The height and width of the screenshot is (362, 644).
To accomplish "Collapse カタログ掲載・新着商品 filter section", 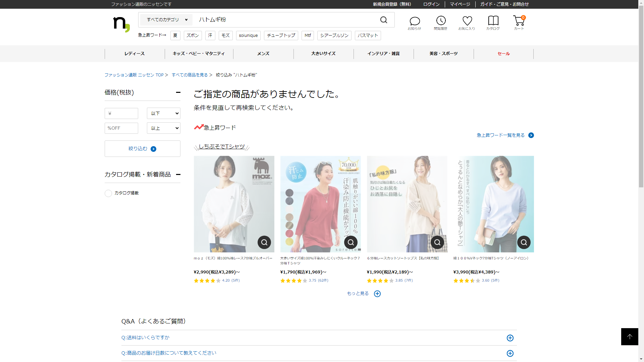I will [x=178, y=174].
